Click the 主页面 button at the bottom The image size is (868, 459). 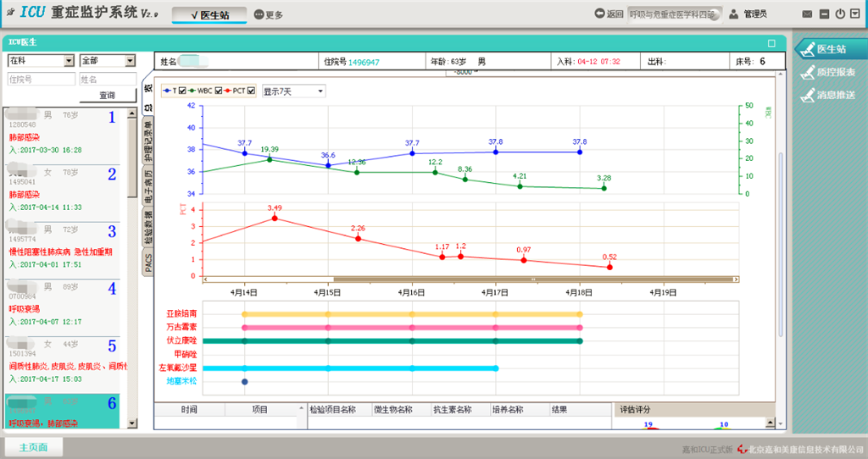point(33,447)
